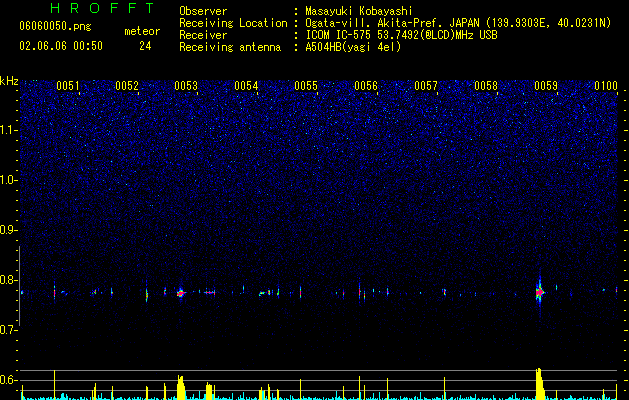Click the kHz axis unit label
This screenshot has width=629, height=400.
point(9,81)
